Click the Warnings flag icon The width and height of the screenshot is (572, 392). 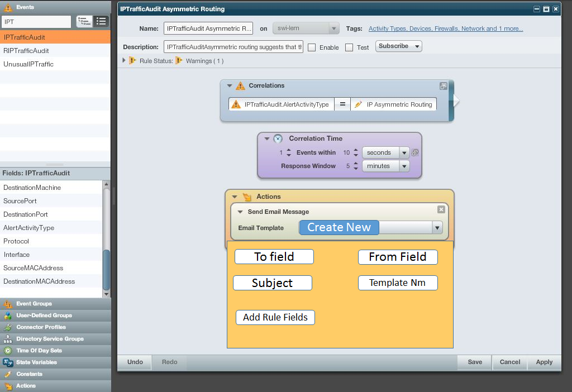(179, 60)
